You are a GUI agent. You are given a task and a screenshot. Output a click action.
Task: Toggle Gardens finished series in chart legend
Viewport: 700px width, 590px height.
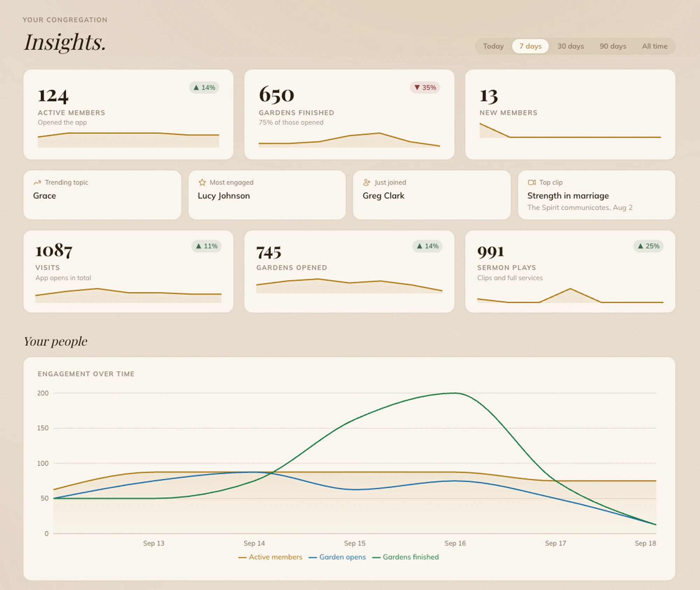pos(405,557)
